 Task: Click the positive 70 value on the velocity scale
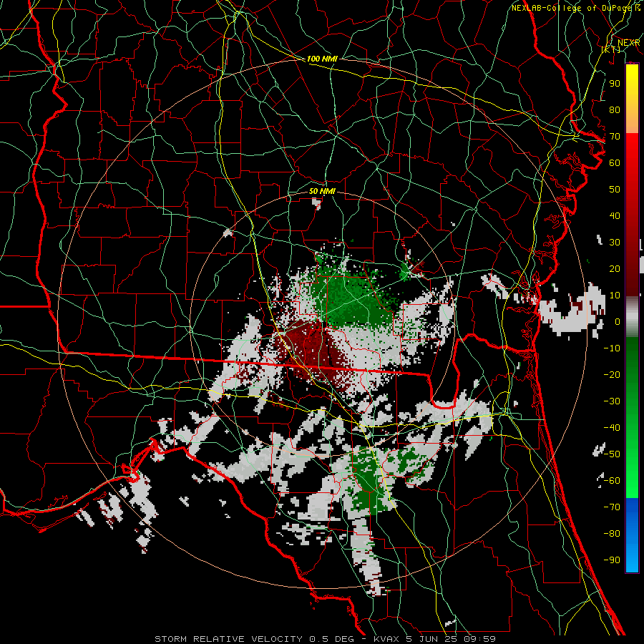point(615,137)
